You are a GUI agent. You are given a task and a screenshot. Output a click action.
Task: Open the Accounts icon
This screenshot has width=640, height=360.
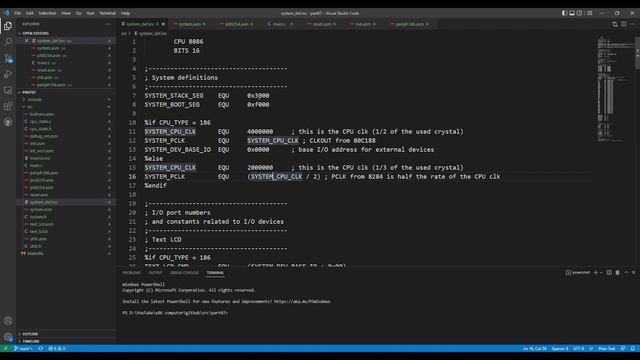8,320
